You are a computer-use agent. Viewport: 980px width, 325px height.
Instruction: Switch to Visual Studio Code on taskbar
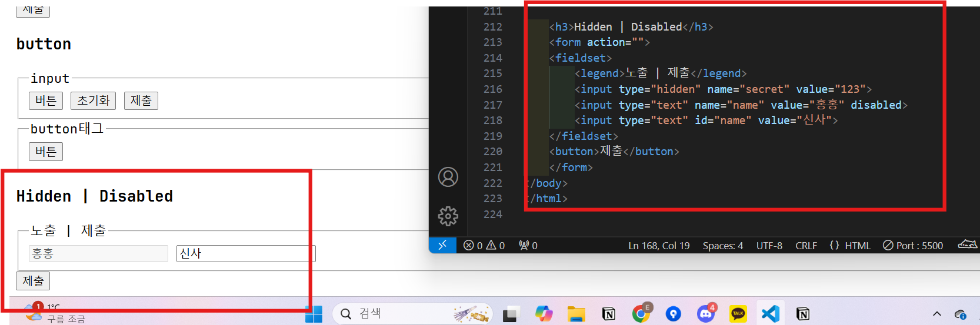770,314
